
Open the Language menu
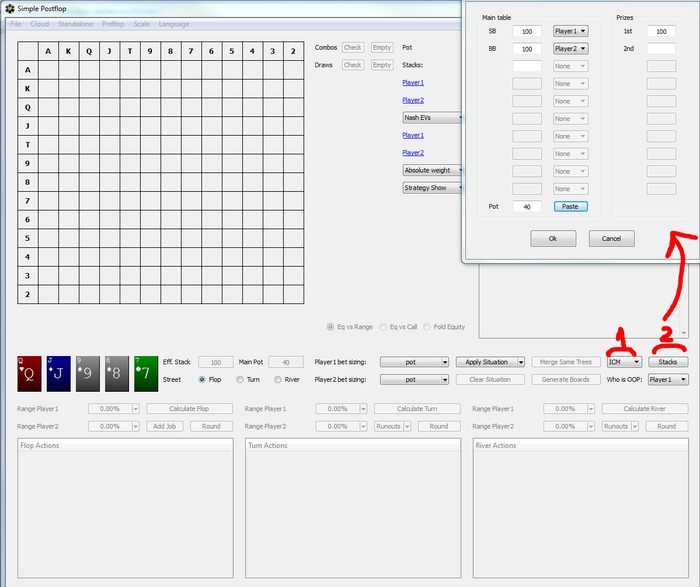(x=174, y=24)
